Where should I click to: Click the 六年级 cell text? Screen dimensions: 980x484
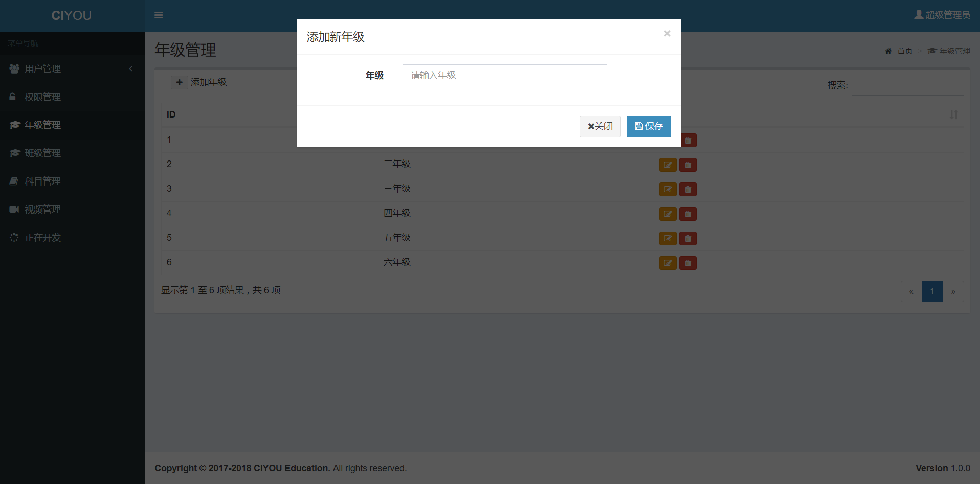[x=397, y=262]
